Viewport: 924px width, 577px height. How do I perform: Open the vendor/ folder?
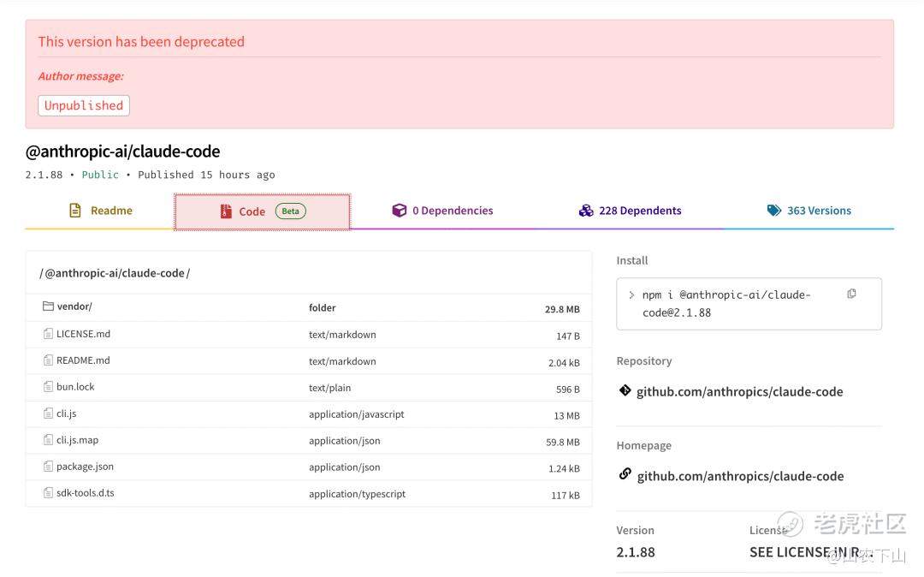[x=74, y=306]
